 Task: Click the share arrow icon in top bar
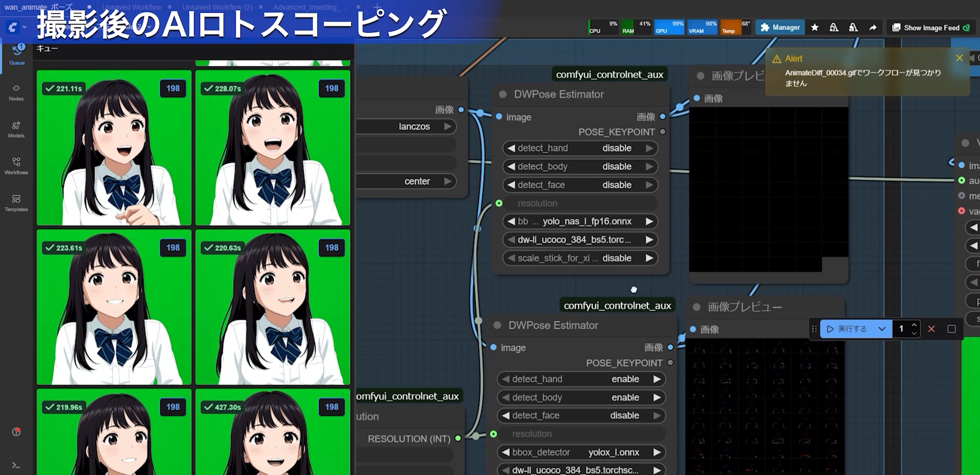(x=873, y=28)
